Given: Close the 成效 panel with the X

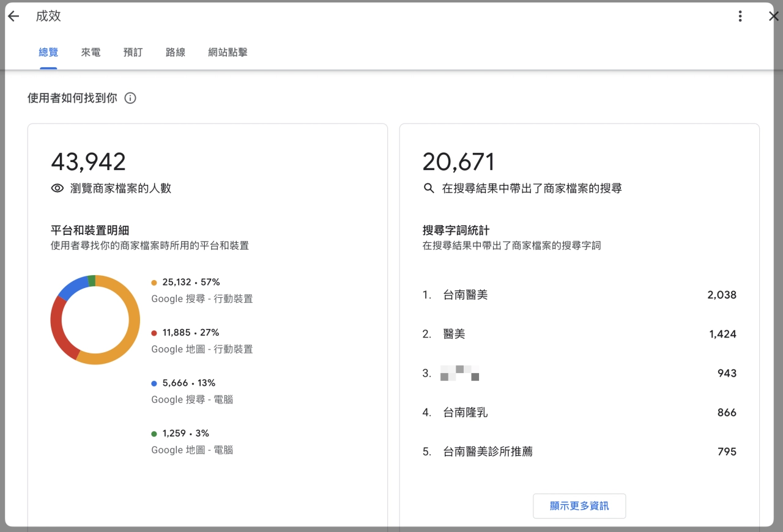Looking at the screenshot, I should [x=773, y=17].
